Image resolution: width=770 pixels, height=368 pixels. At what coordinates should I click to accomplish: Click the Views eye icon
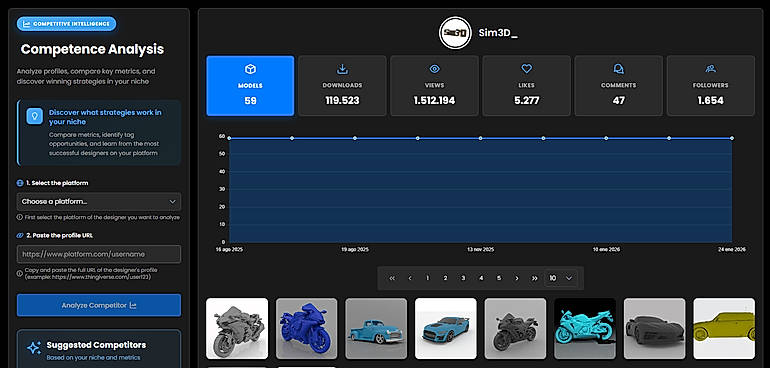[434, 69]
